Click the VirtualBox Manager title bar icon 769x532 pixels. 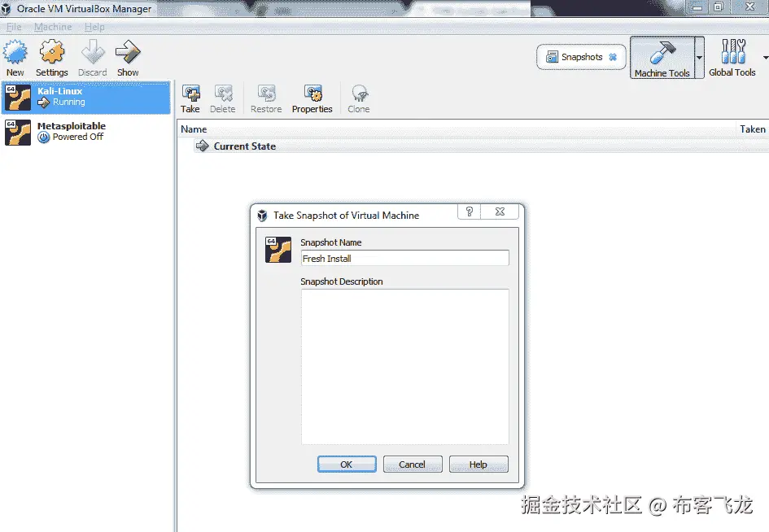(x=6, y=8)
